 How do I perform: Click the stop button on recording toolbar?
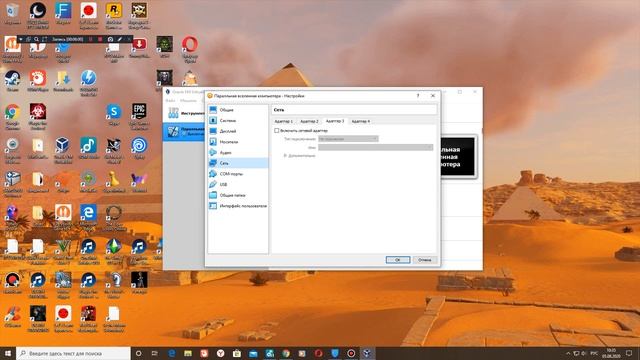coord(100,39)
